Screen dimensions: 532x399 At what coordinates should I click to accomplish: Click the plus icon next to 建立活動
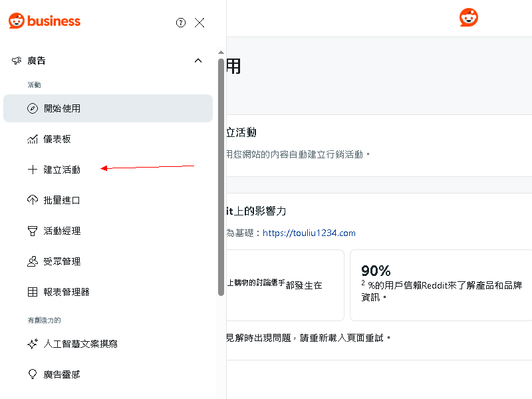click(x=33, y=170)
